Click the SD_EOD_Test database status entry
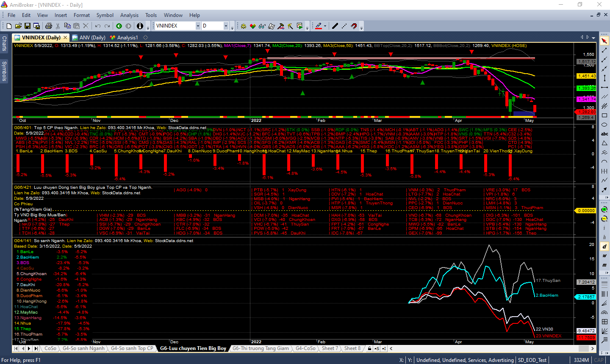The width and height of the screenshot is (610, 364). click(x=532, y=360)
